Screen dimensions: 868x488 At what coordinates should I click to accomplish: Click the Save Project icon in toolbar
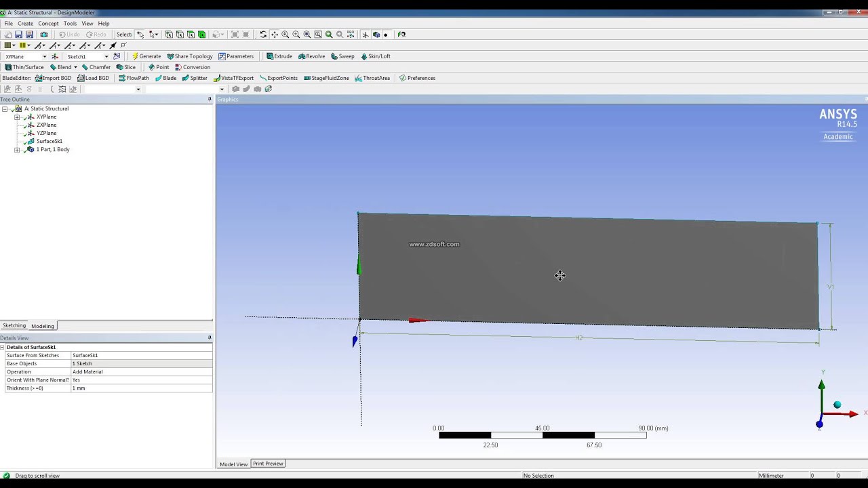click(x=18, y=35)
